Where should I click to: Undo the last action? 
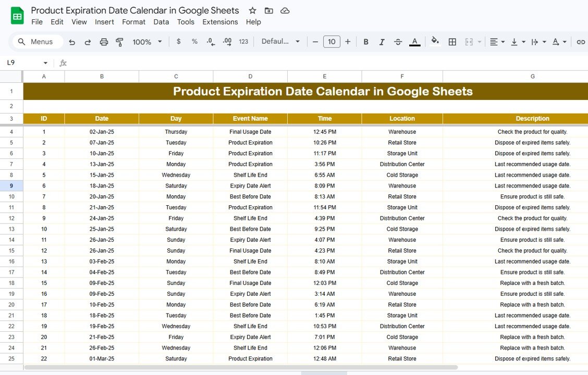click(x=72, y=42)
